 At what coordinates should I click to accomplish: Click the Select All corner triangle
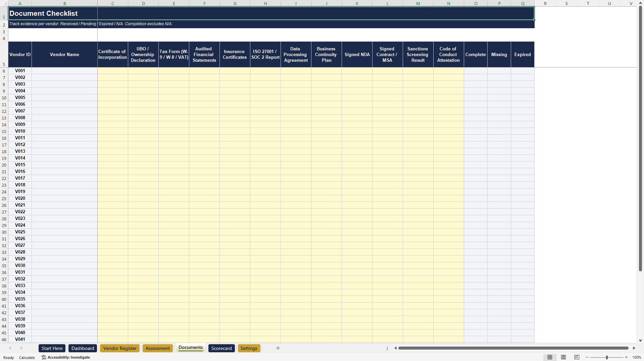[4, 3]
